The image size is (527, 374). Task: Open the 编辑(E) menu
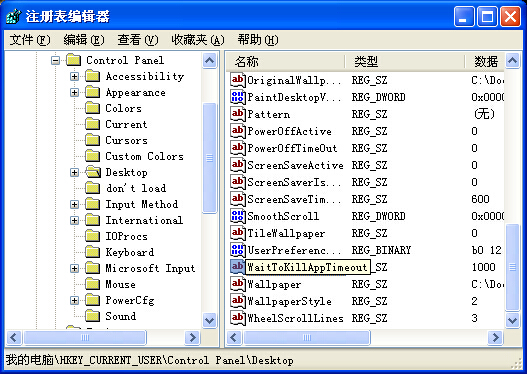[x=84, y=40]
